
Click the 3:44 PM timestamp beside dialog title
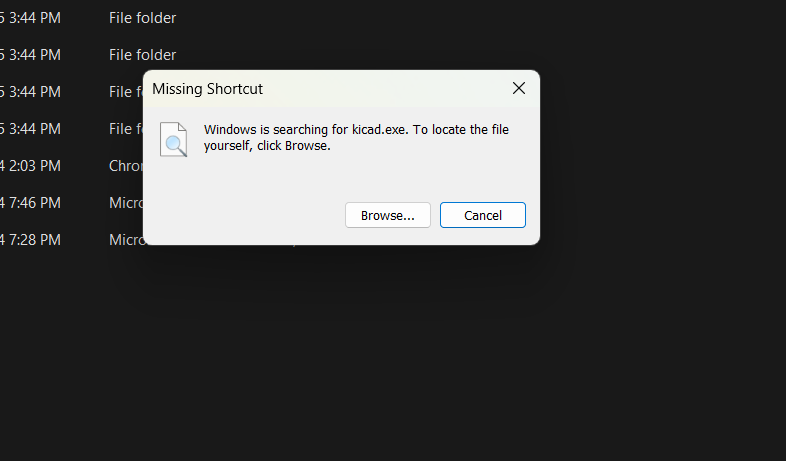pyautogui.click(x=35, y=92)
